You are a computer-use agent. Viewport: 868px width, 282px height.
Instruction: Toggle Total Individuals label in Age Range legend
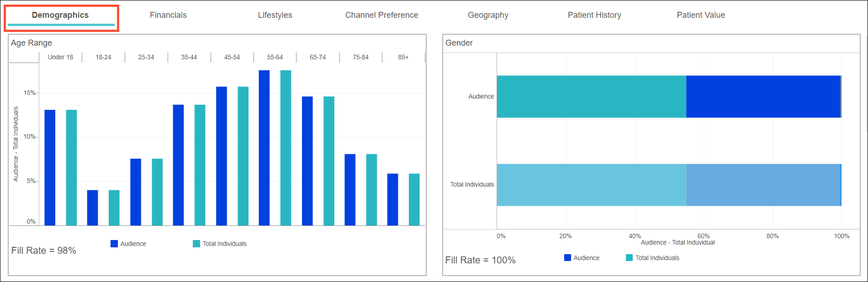point(224,244)
